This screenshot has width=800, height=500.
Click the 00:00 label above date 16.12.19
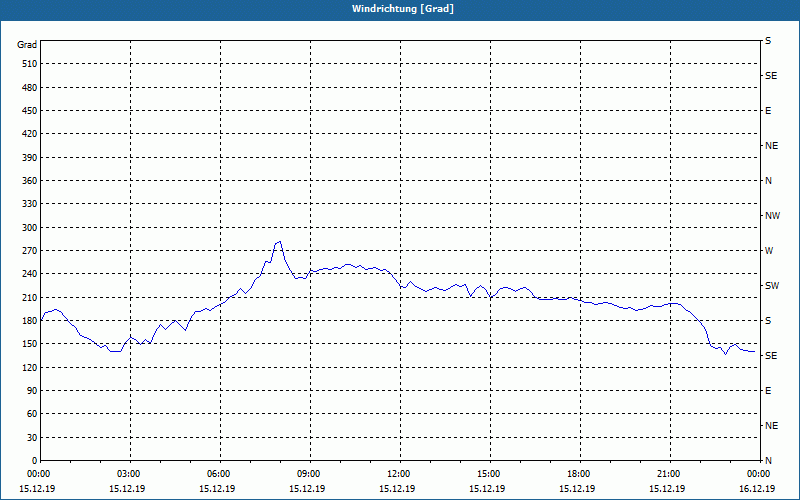[760, 474]
